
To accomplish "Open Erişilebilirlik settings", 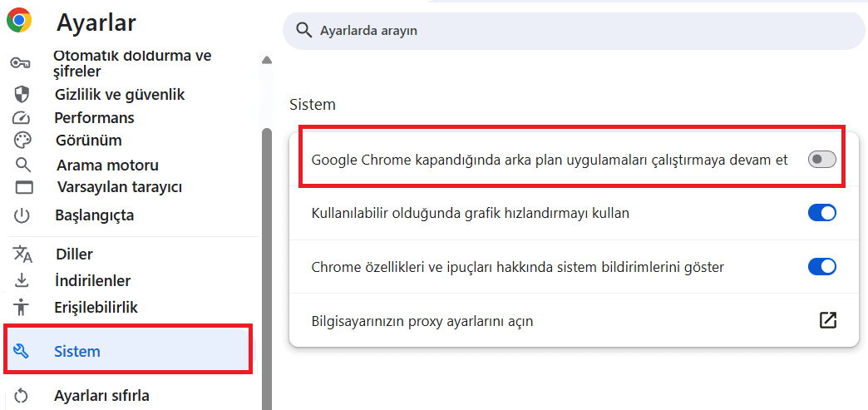I will click(96, 307).
